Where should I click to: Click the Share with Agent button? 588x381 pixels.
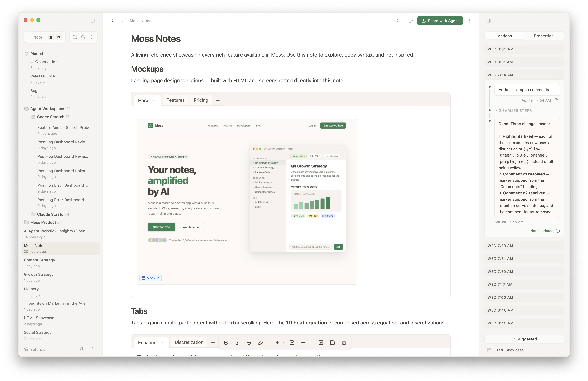[440, 21]
